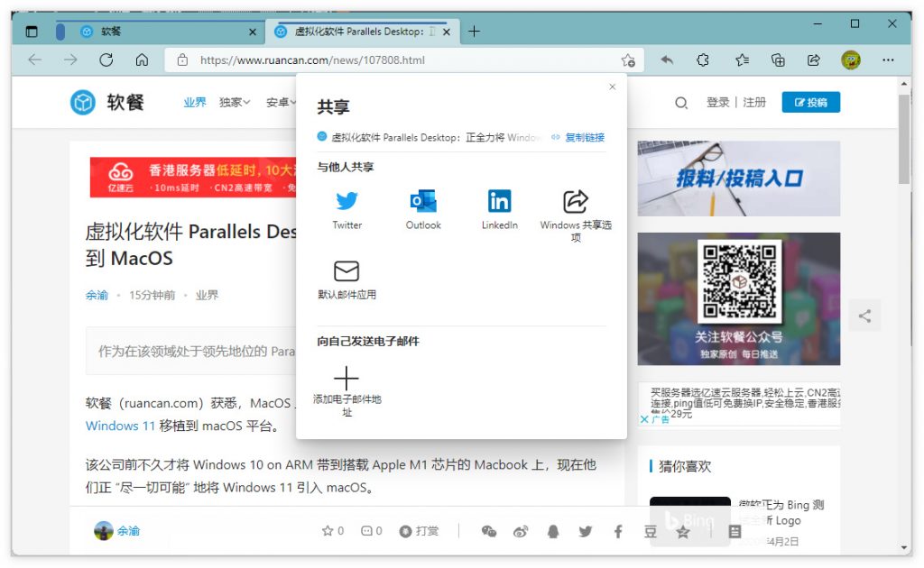Open Weibo sharing from the article footer

521,531
